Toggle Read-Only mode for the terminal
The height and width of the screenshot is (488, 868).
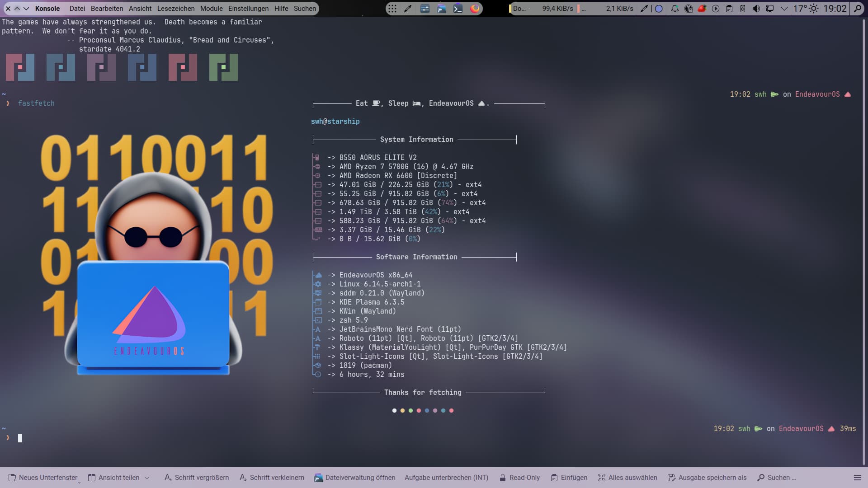pyautogui.click(x=519, y=478)
